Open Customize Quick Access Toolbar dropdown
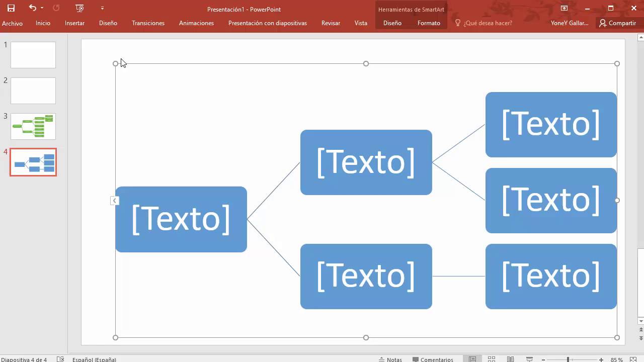Viewport: 644px width, 362px height. point(102,8)
